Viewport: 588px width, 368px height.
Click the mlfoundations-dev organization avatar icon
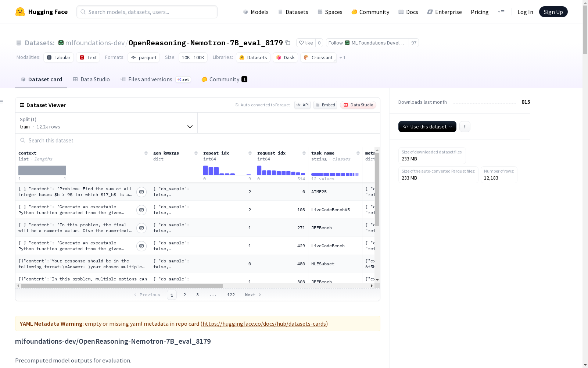point(61,43)
